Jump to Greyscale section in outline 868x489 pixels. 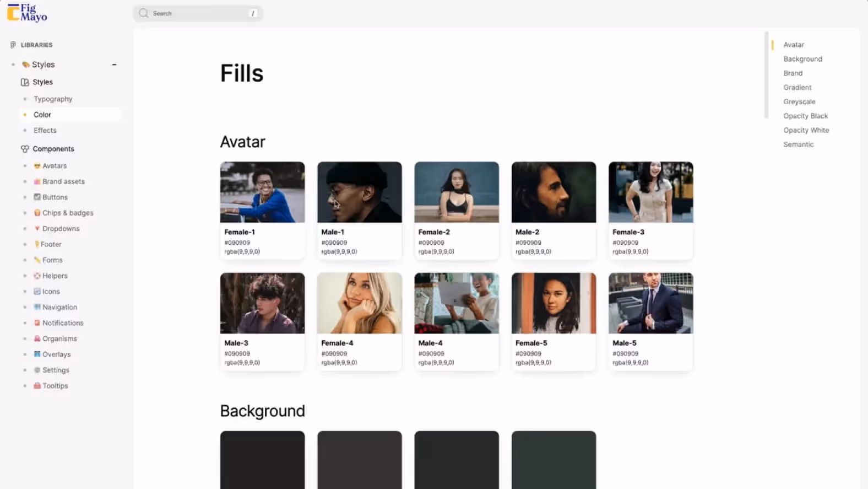tap(799, 102)
